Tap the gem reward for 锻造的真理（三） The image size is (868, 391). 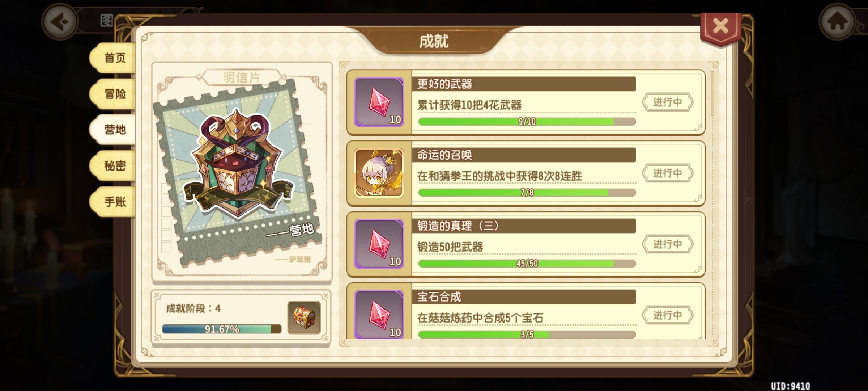click(x=379, y=244)
